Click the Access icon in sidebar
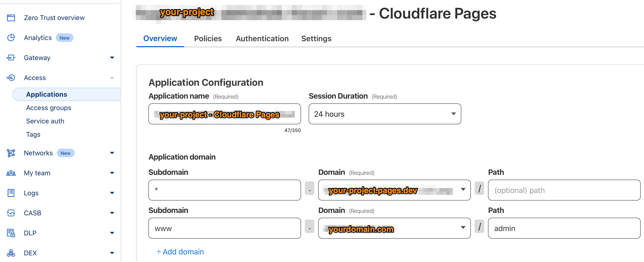This screenshot has width=644, height=262. [x=11, y=77]
